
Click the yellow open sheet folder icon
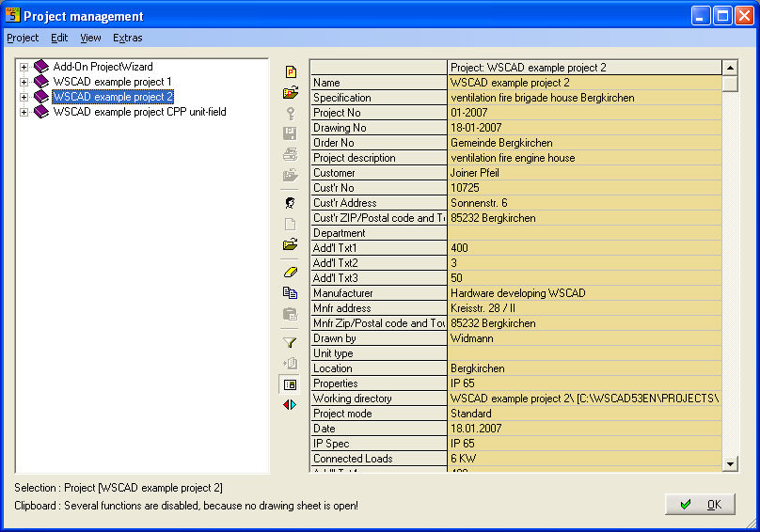(x=291, y=244)
